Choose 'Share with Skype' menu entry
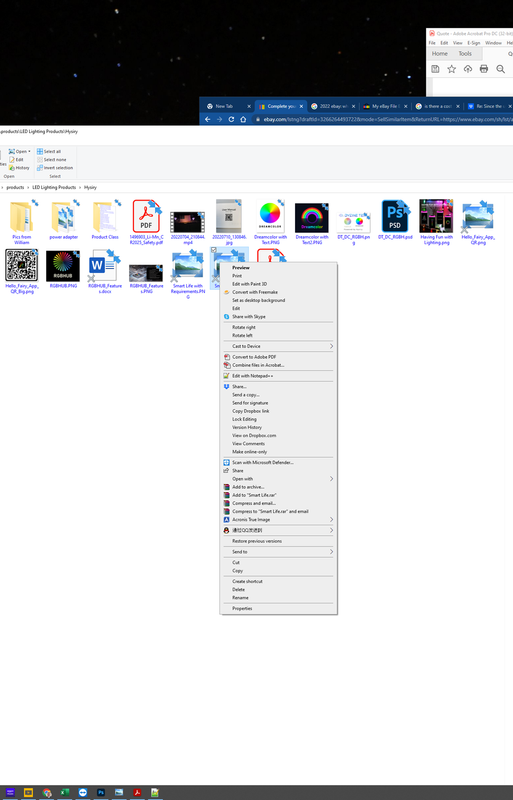Image resolution: width=513 pixels, height=800 pixels. pyautogui.click(x=279, y=316)
